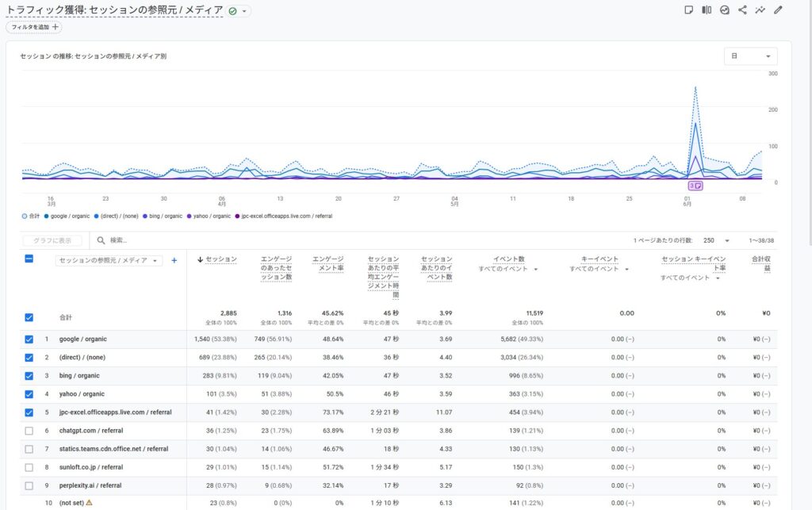Screen dimensions: 812x510
Task: Click the (direct) / (none) legend color dot
Action: click(x=96, y=217)
